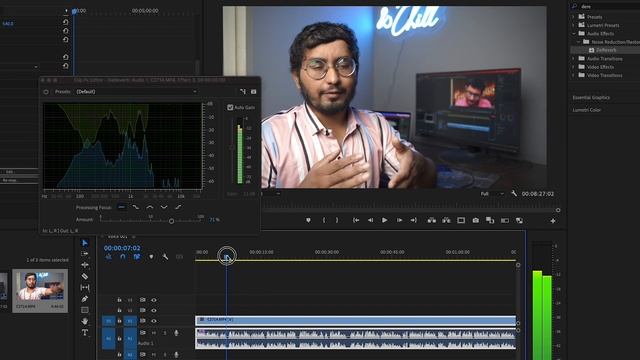This screenshot has width=640, height=360.
Task: Open the Essential Graphics panel
Action: (591, 98)
